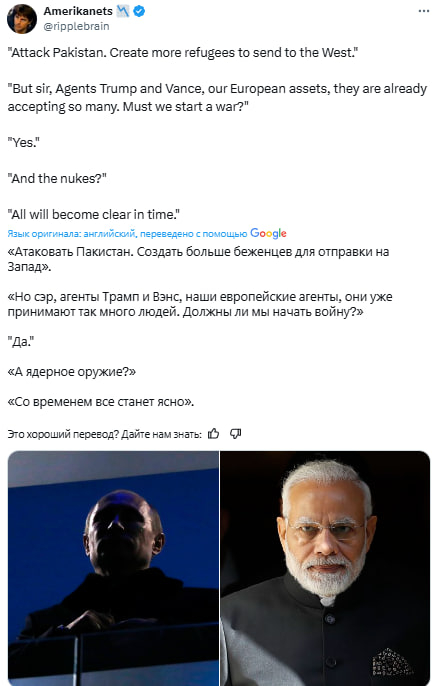The height and width of the screenshot is (686, 435).
Task: Click 'All will become clear in time.'
Action: [94, 214]
